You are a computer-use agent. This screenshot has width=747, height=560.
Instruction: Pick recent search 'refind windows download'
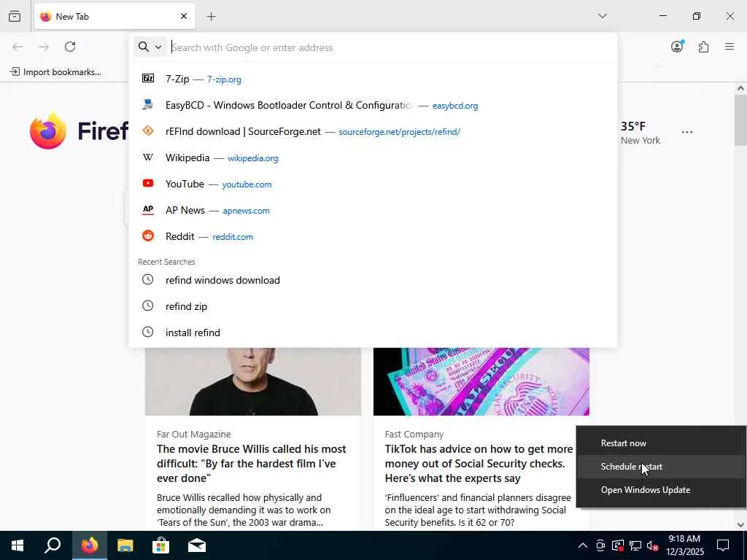[373, 280]
